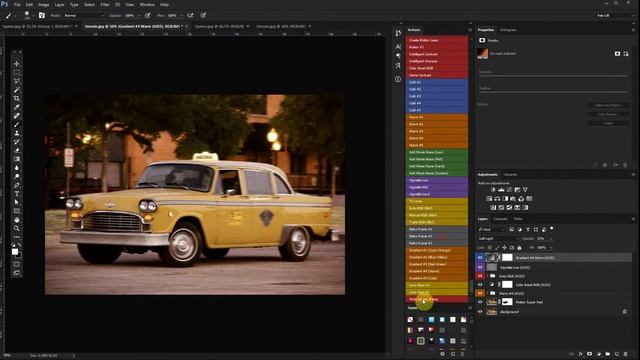Select the Dodge tool
The image size is (640, 360).
(17, 176)
